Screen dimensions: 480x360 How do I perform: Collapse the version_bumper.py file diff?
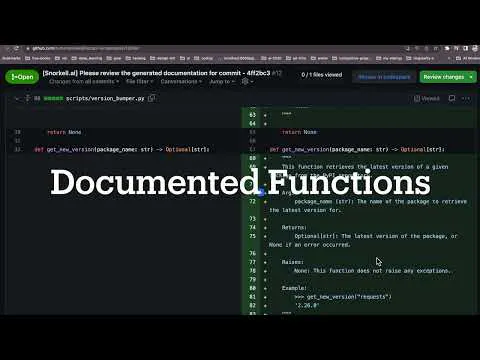tap(17, 98)
